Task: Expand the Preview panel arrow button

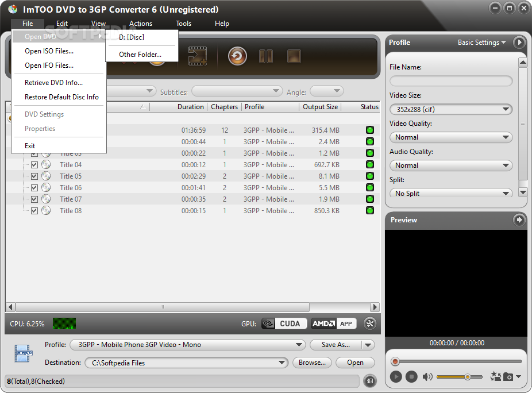Action: [x=519, y=220]
